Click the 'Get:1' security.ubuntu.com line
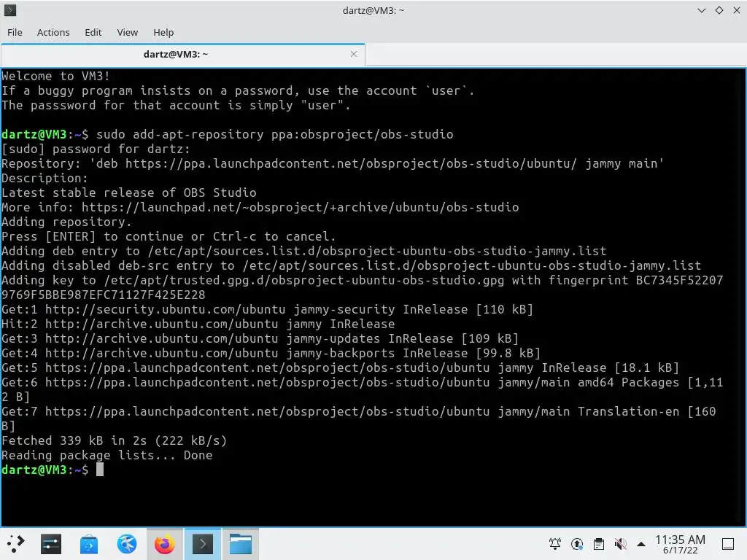 pos(267,309)
